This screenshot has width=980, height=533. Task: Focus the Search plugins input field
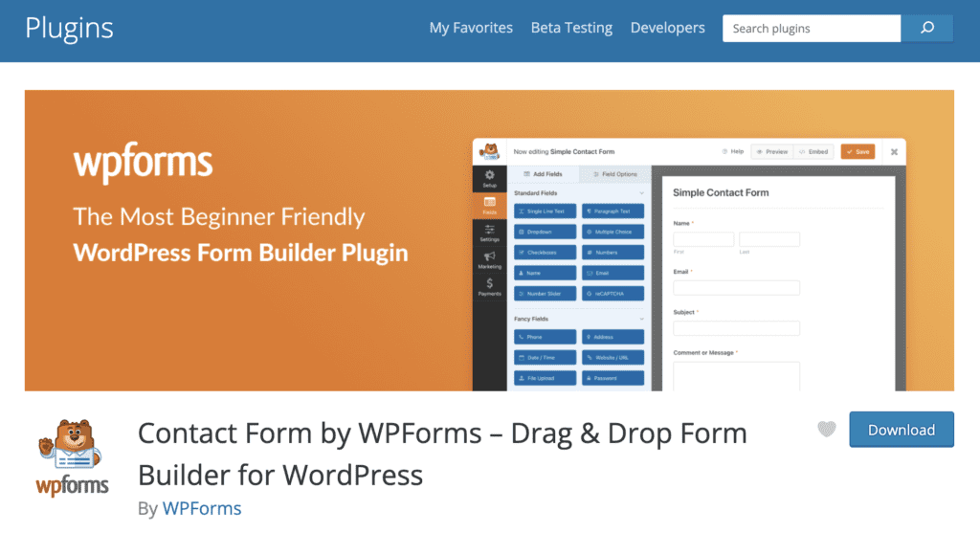point(811,29)
